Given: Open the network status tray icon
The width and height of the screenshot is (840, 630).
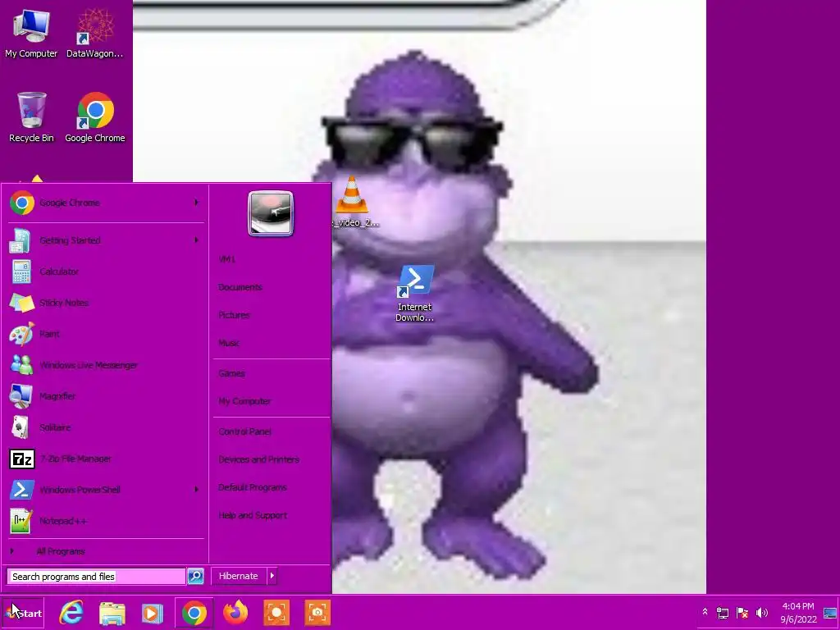Looking at the screenshot, I should coord(722,612).
